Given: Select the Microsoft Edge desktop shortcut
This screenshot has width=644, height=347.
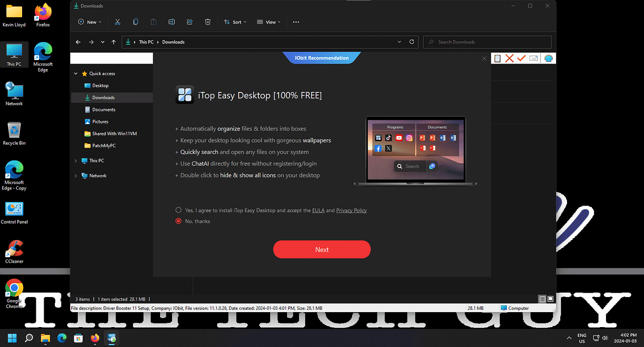Looking at the screenshot, I should (43, 57).
